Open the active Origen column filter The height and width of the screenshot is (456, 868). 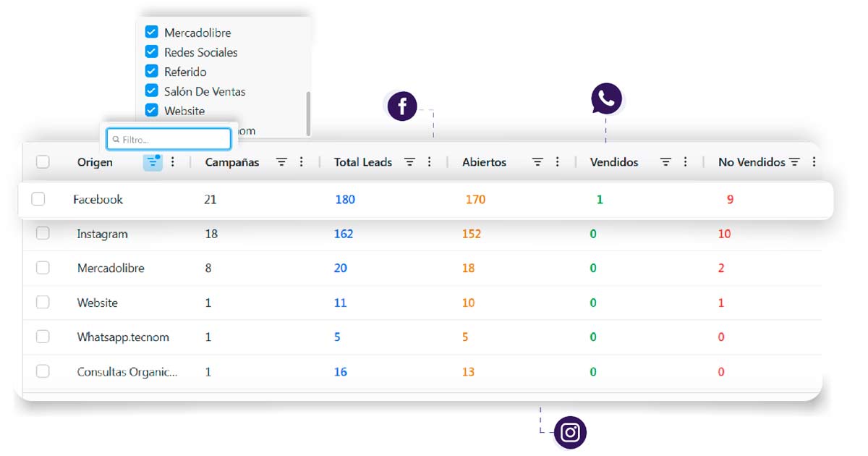click(x=153, y=162)
